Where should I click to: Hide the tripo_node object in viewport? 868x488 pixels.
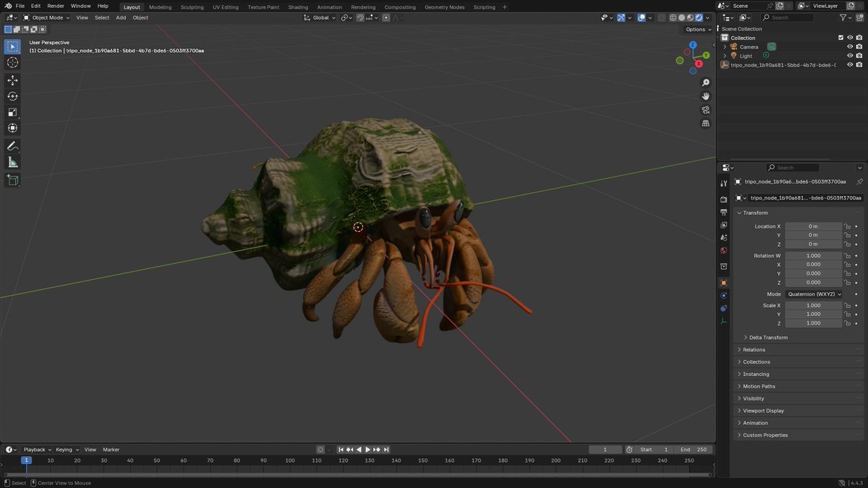coord(850,64)
